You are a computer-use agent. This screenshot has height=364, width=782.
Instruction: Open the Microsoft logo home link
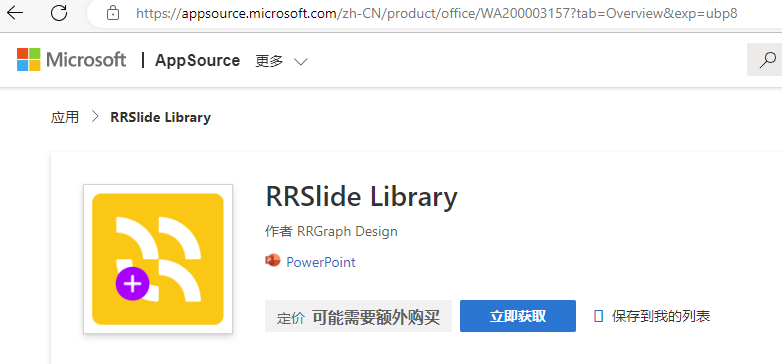[x=71, y=60]
